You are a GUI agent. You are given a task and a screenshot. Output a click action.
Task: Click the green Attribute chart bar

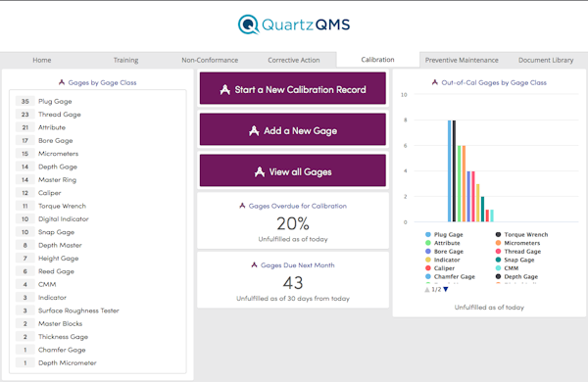coord(459,184)
